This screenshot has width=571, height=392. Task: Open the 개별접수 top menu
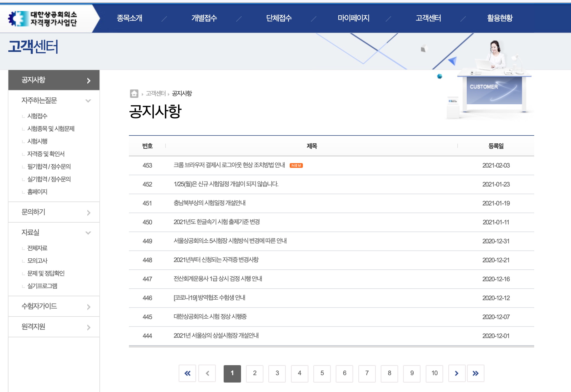pyautogui.click(x=204, y=18)
